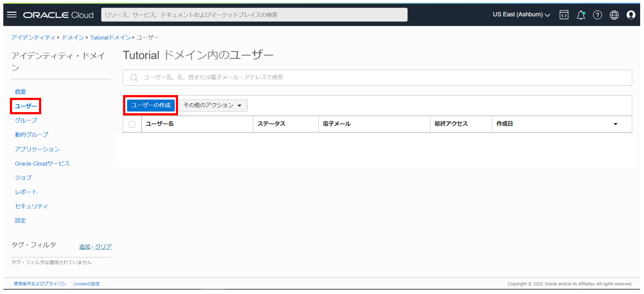Select アプリケーション in the sidebar
This screenshot has width=644, height=294.
point(37,149)
